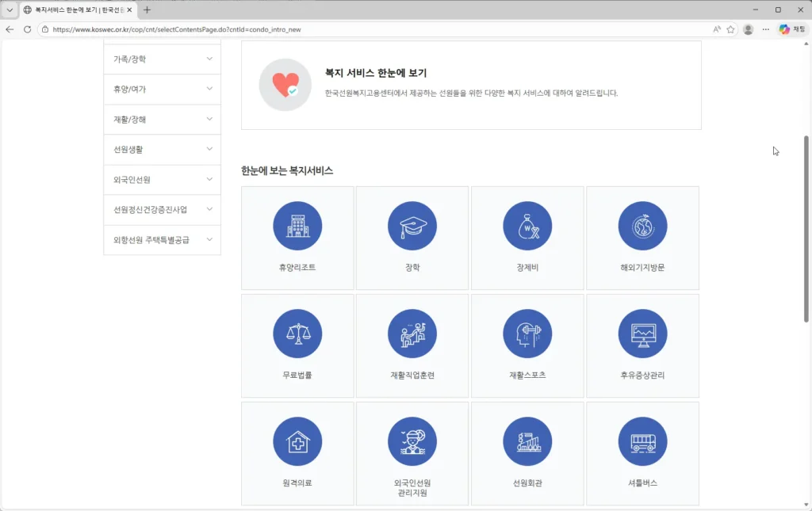Screen dimensions: 812x511
Task: Select the 재활스포츠 dumbbell icon
Action: click(527, 334)
